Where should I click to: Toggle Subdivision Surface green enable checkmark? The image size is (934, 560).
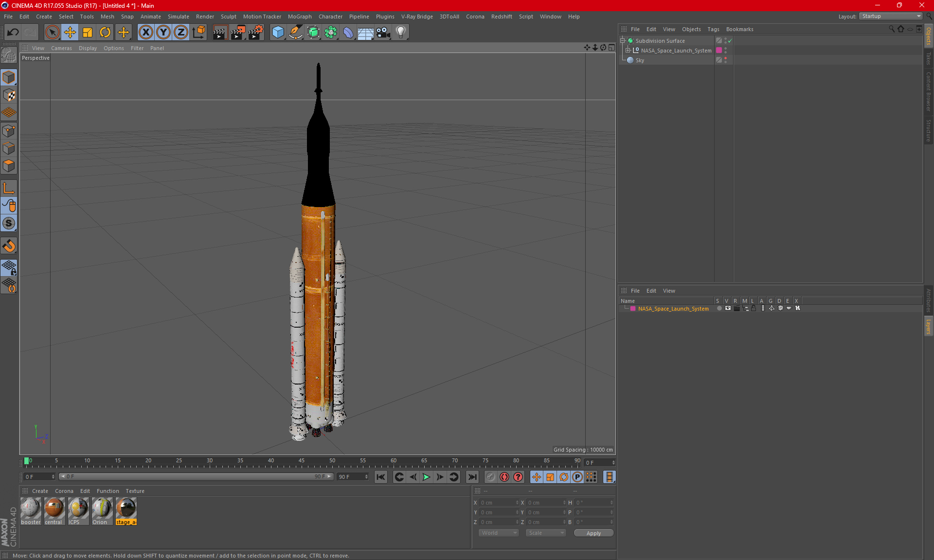coord(730,41)
